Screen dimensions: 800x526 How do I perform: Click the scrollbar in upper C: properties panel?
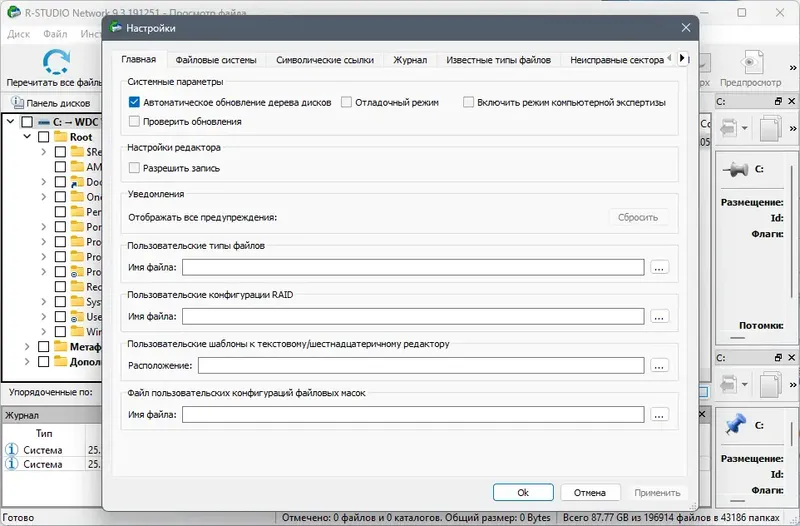point(792,230)
